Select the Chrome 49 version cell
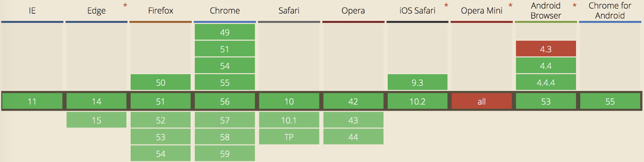This screenshot has height=162, width=644. tap(225, 32)
